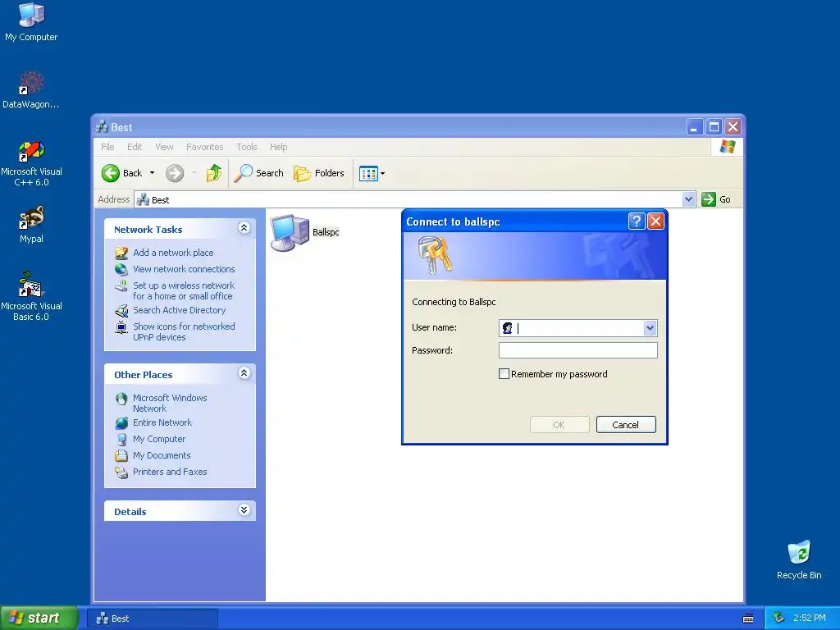Click Show icons for networked UPnP devices

tap(184, 332)
